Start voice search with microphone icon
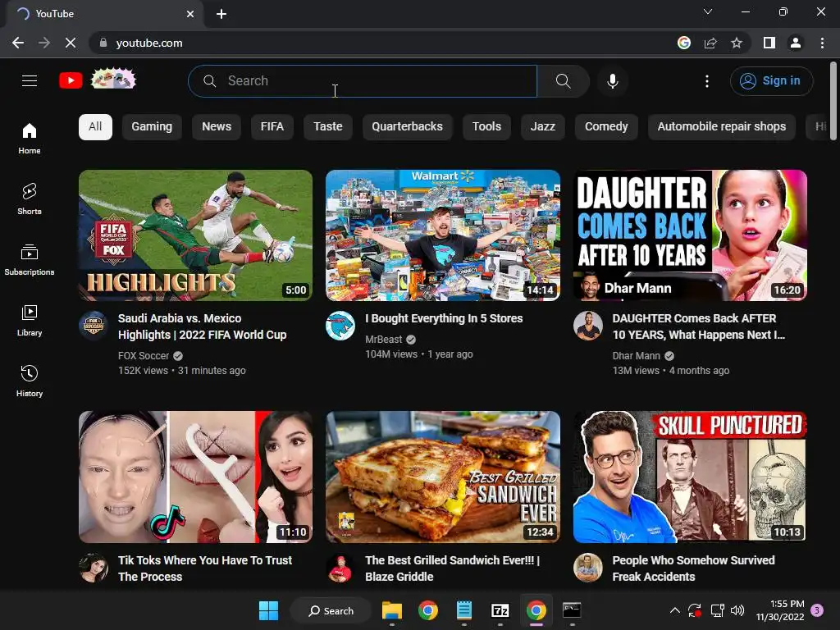Screen dimensions: 840x630 point(612,81)
